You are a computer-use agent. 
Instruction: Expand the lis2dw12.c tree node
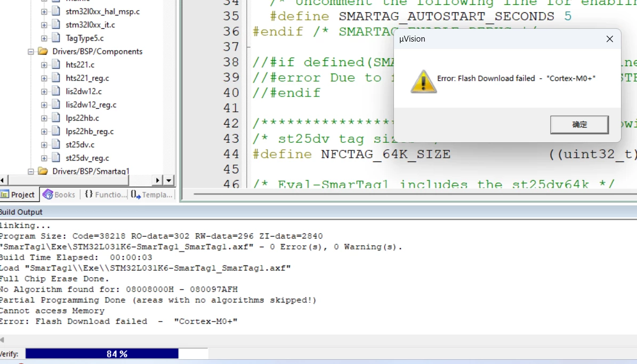tap(44, 92)
